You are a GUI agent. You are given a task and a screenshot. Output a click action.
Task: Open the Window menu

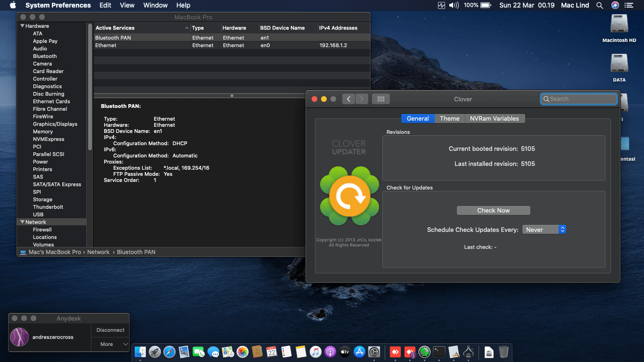156,5
